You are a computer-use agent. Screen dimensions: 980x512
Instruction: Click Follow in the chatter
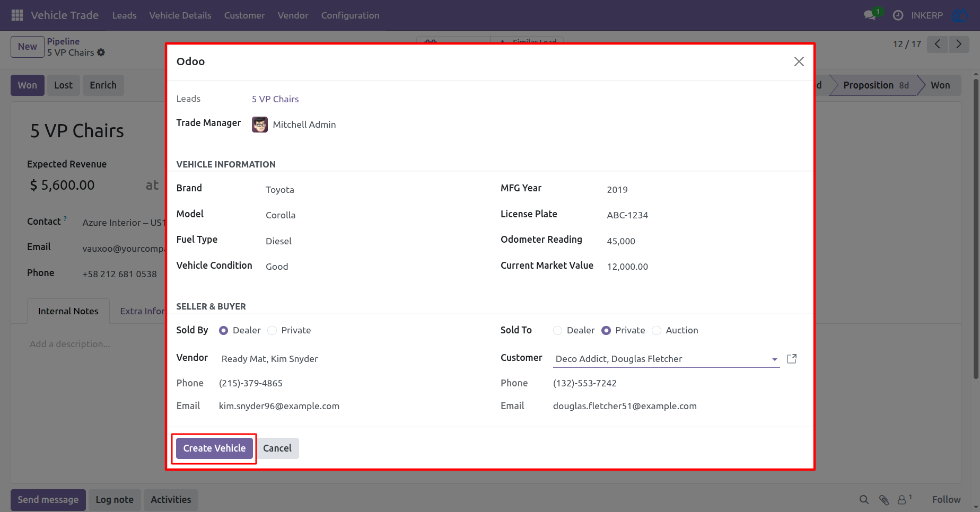(x=946, y=500)
